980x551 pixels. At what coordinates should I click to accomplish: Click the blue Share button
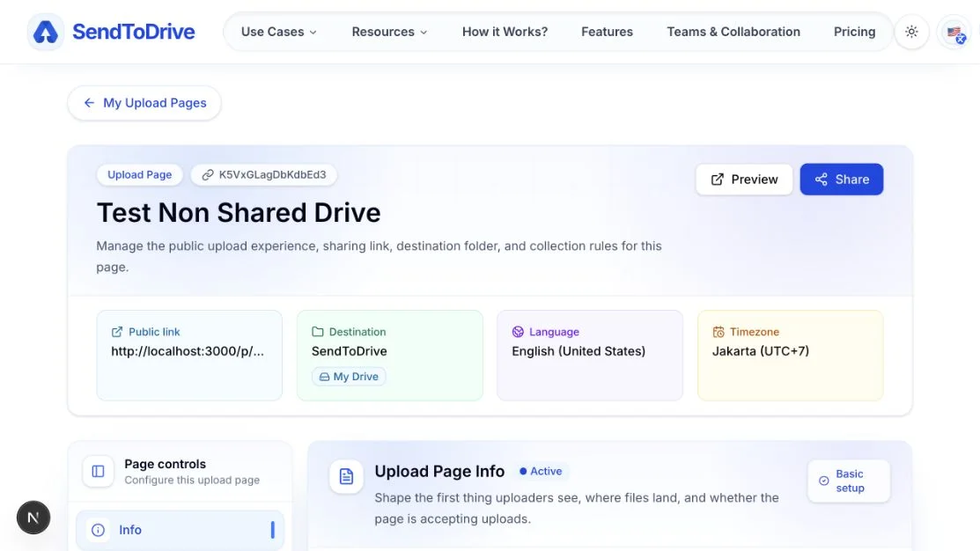pos(841,180)
